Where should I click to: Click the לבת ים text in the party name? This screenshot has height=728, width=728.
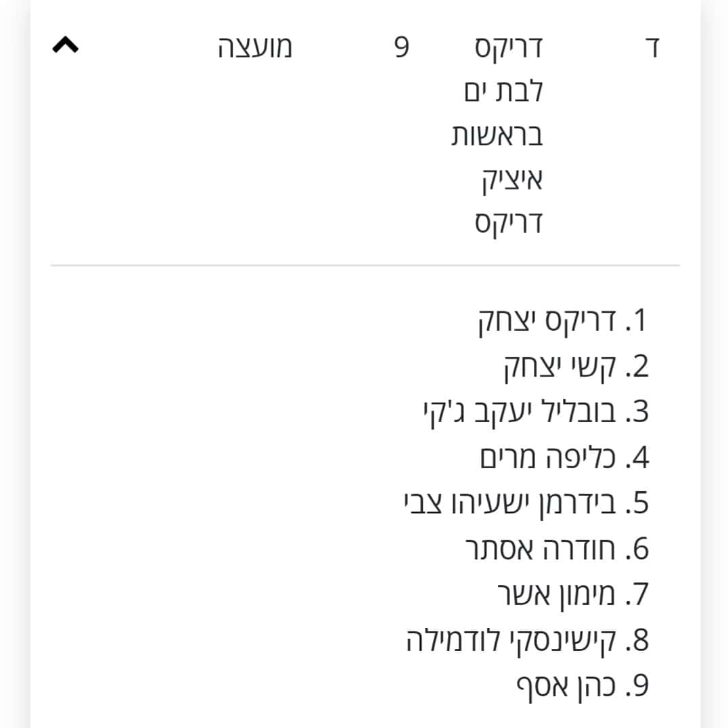(x=503, y=92)
